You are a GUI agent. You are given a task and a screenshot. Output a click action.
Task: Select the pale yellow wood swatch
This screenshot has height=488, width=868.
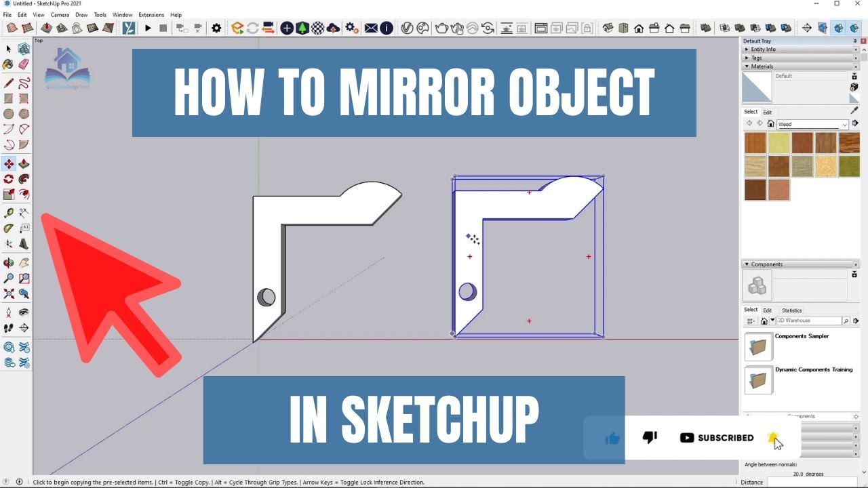[x=778, y=143]
